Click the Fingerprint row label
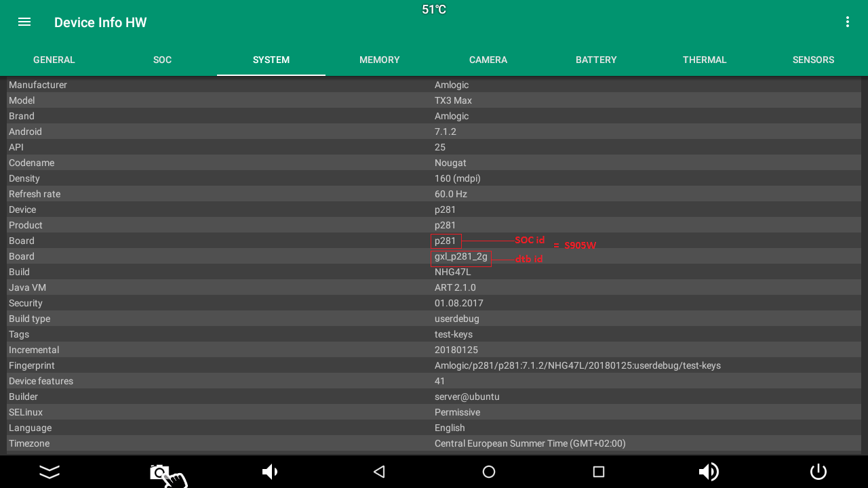 [x=32, y=365]
